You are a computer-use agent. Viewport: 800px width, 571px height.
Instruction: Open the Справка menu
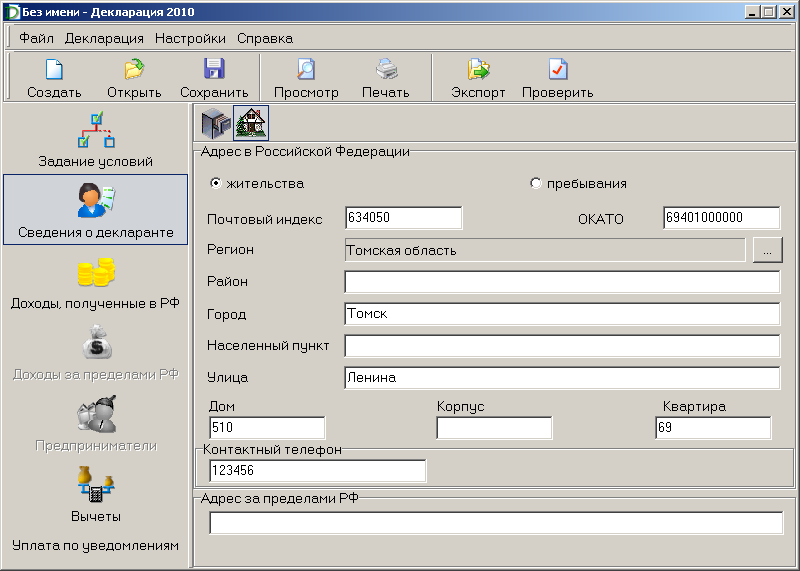click(265, 39)
